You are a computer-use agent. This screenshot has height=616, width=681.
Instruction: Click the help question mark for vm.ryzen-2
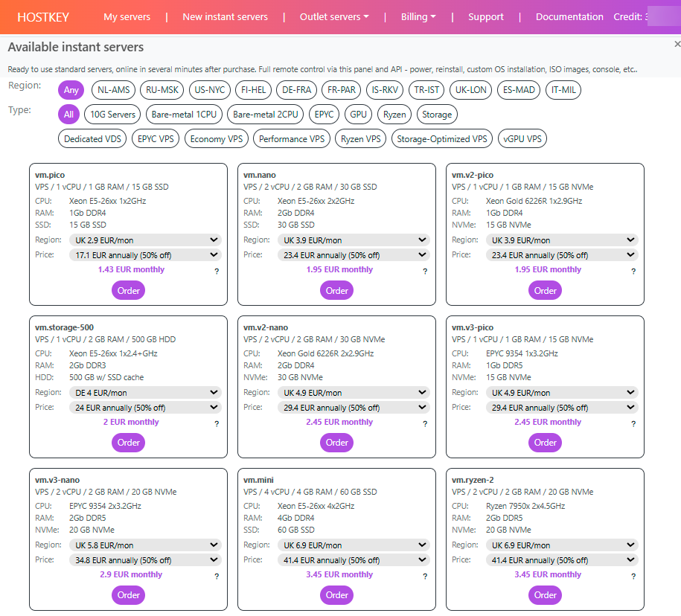pos(633,577)
